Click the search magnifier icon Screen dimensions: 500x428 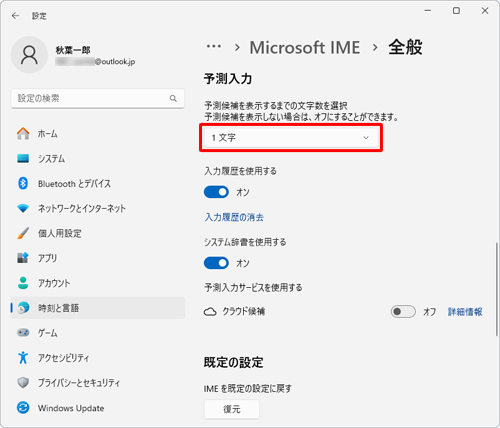coord(173,98)
